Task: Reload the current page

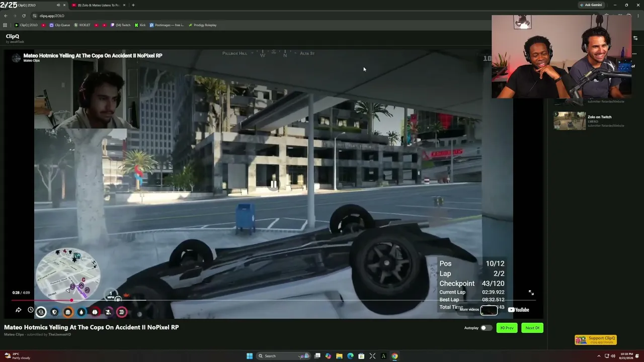Action: click(x=24, y=16)
